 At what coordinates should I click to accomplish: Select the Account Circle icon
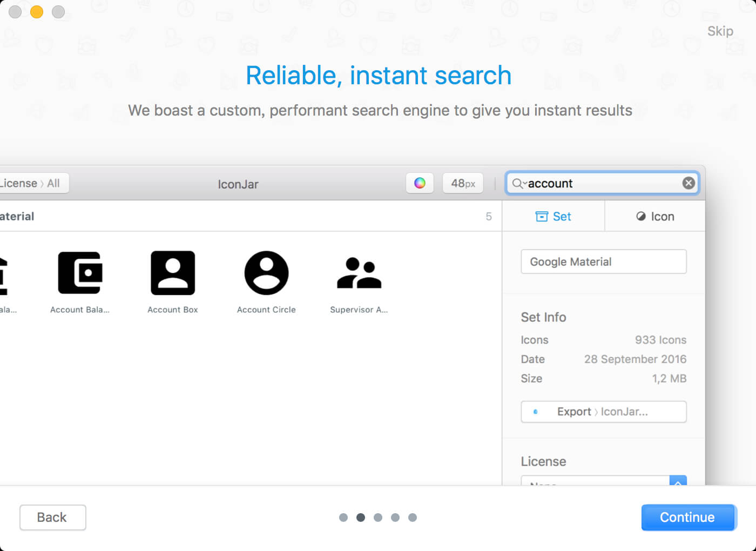(266, 273)
